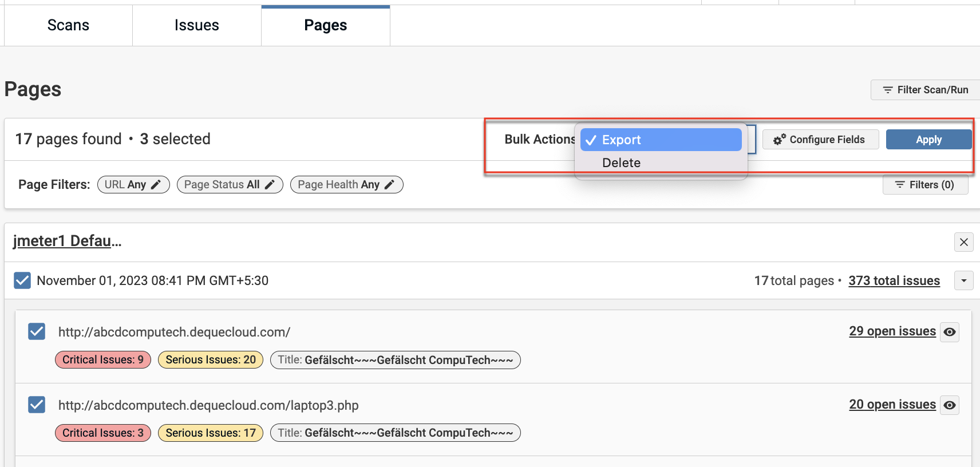Click the eye icon for abcdcomputech homepage

[x=950, y=332]
